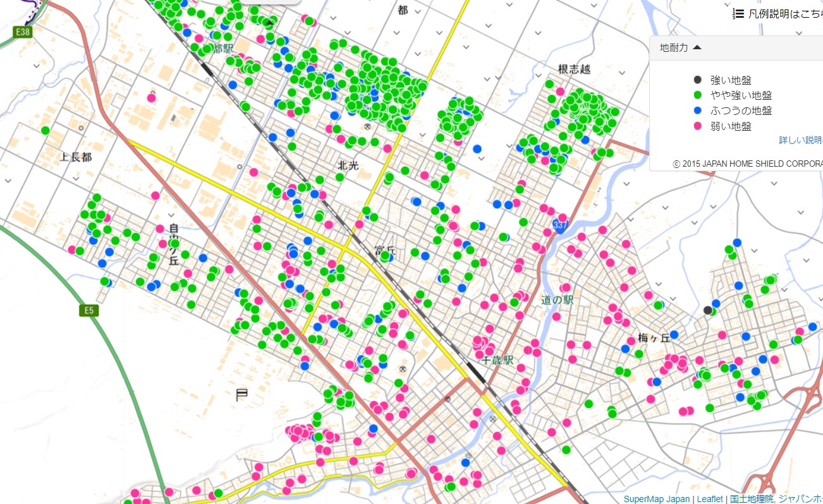Click the 上長都 place name on the map
Screen dimensions: 823x504
(76, 157)
